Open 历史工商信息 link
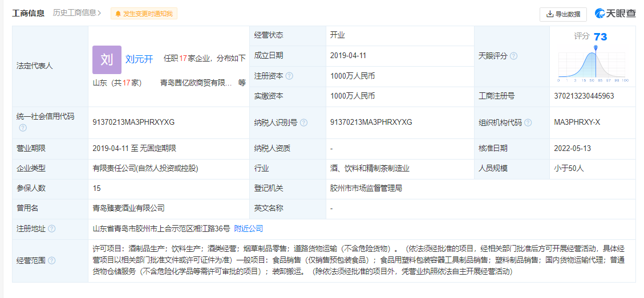Viewport: 644px width, 298px height. tap(77, 13)
